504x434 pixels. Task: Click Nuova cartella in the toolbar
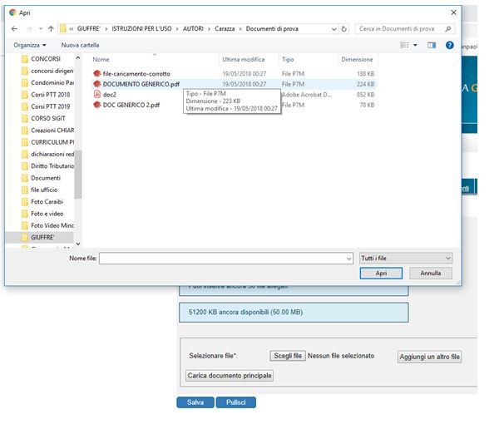click(x=80, y=45)
